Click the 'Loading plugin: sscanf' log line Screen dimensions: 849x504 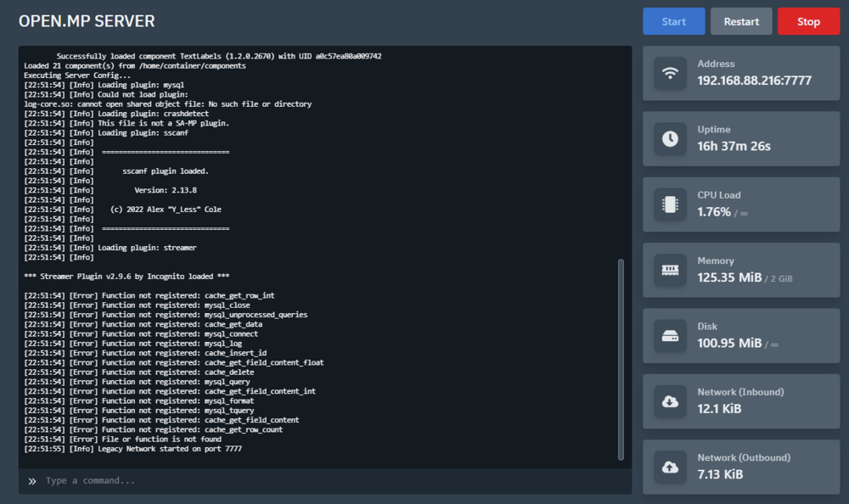click(x=106, y=132)
